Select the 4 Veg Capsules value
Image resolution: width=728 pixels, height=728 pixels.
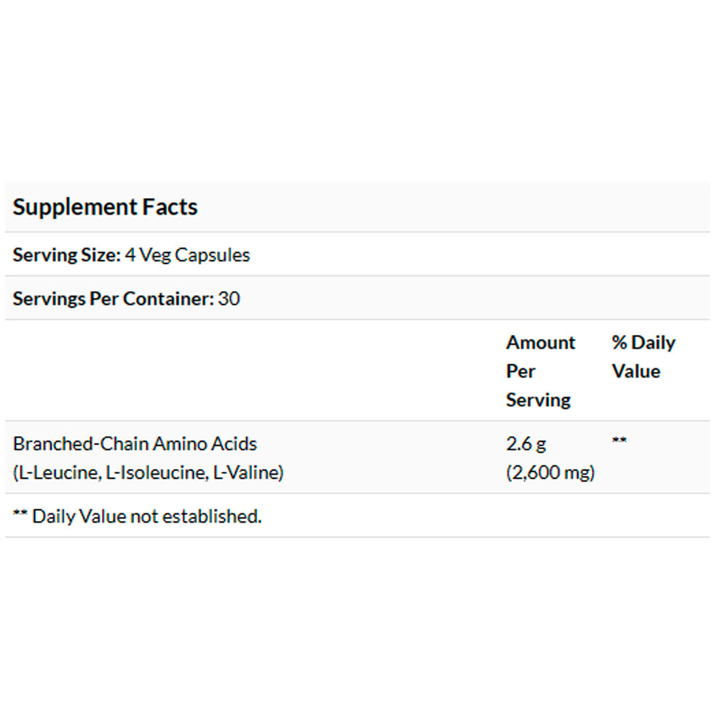(x=187, y=256)
